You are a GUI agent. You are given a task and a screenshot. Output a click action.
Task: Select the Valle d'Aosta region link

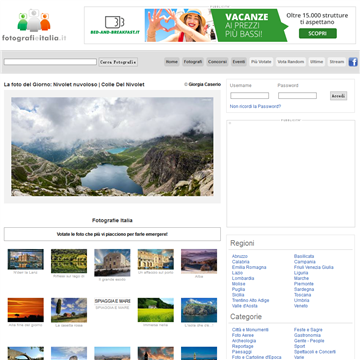point(245,306)
